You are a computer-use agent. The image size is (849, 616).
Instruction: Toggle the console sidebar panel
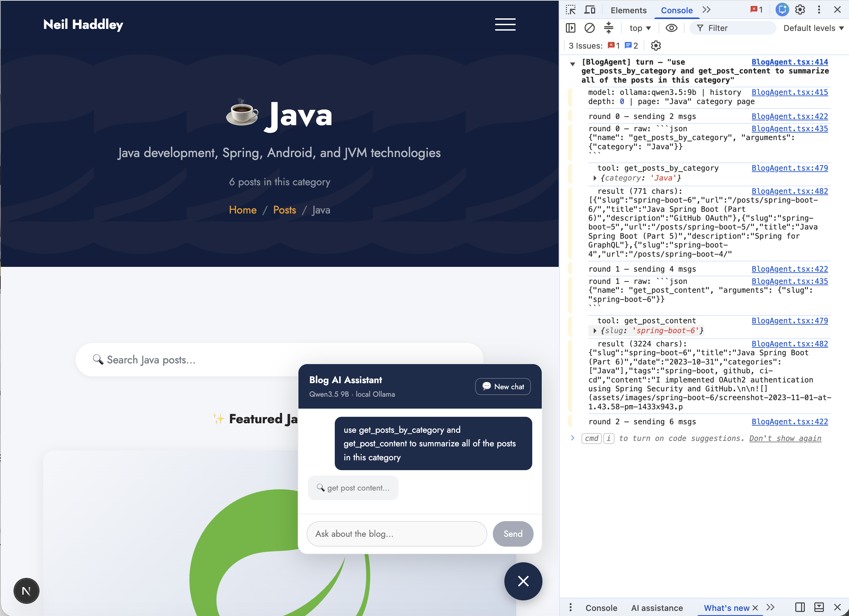point(571,28)
